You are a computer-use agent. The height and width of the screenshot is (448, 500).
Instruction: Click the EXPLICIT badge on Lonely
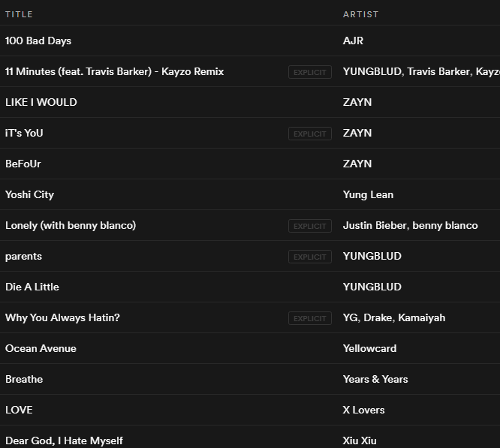point(310,226)
